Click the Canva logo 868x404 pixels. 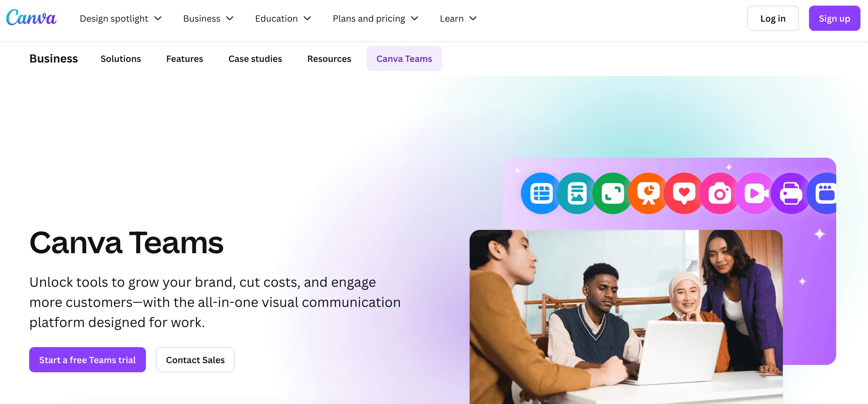coord(31,18)
